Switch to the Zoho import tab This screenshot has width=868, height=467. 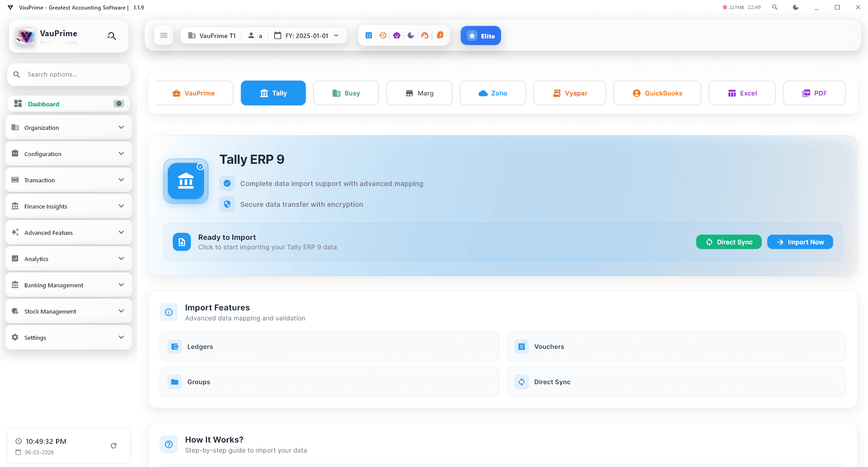[x=493, y=93]
